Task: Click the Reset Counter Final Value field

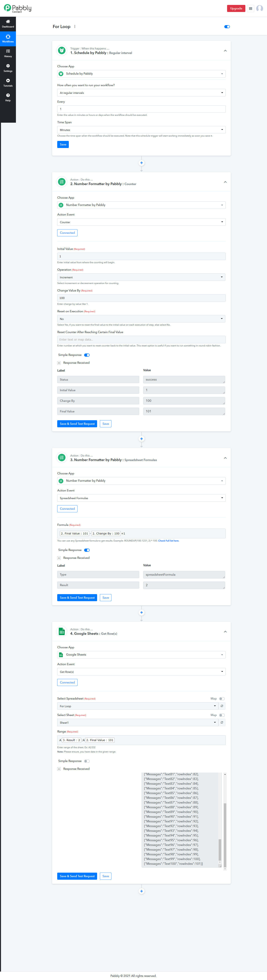Action: [141, 339]
